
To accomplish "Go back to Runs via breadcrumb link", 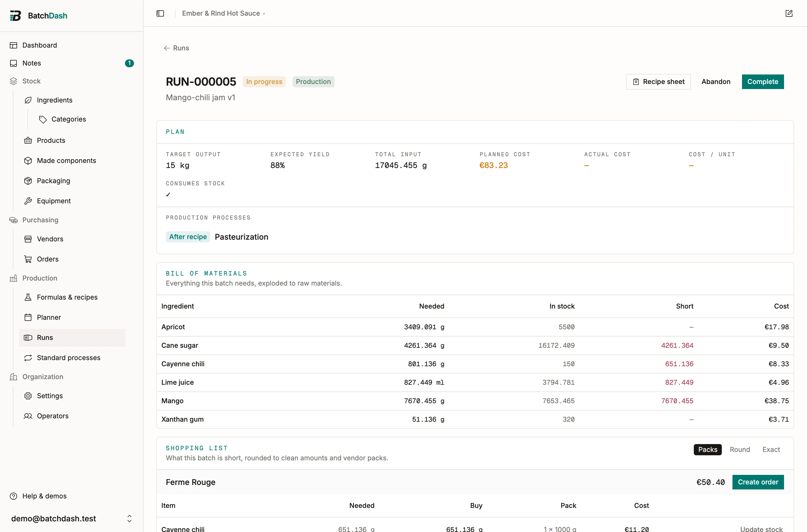I will pos(177,48).
